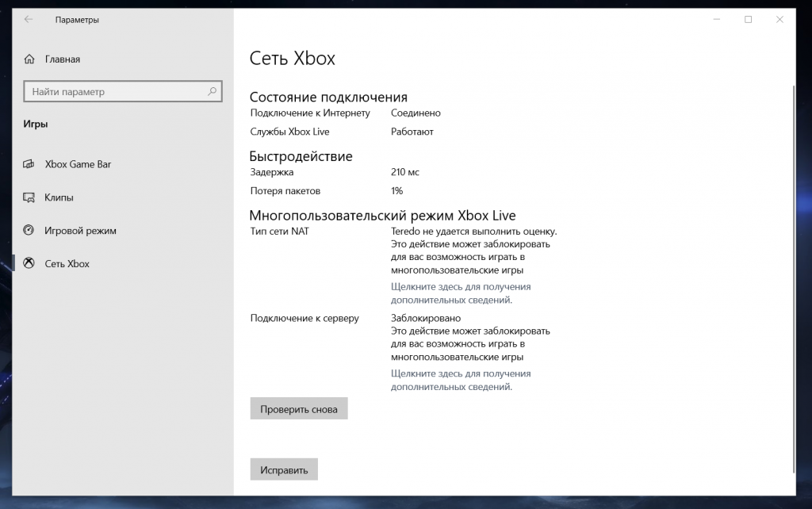Viewport: 812px width, 509px height.
Task: Open the help link under Заблокировано status
Action: coord(461,380)
